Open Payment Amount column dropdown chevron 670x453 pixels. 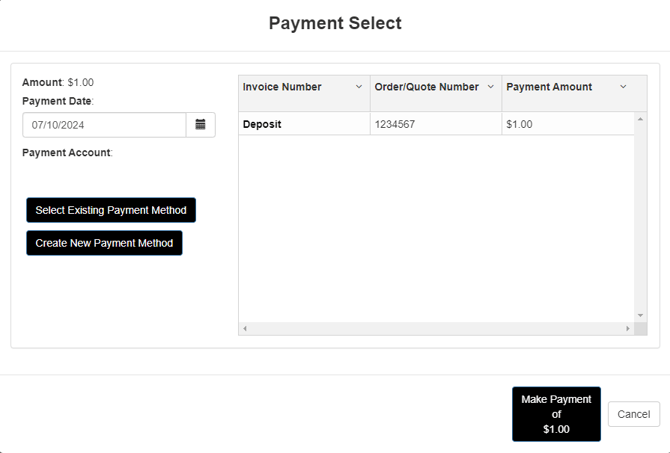point(623,87)
